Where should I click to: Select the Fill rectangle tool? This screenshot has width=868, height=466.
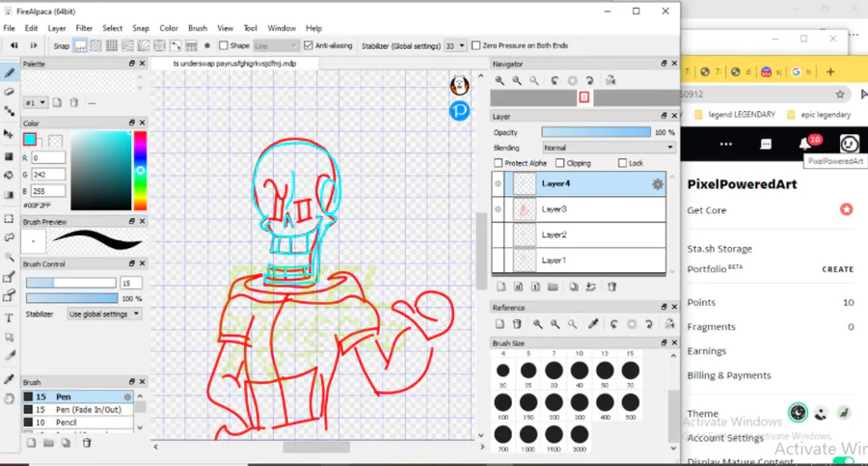coord(10,157)
